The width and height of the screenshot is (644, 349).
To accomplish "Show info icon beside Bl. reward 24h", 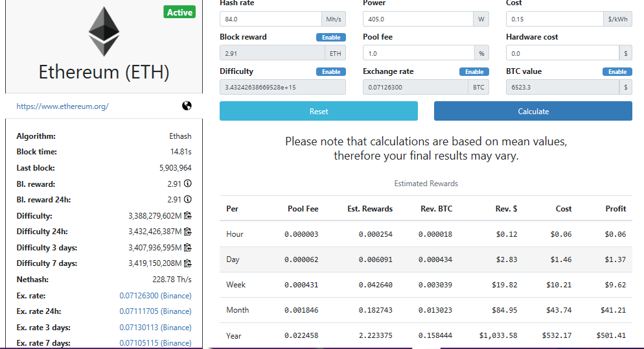I will pos(188,199).
